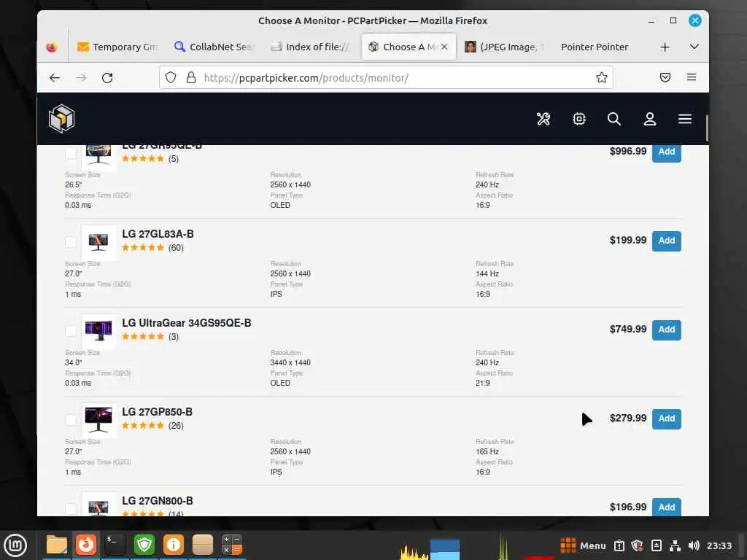Open the PCPartPicker logo home link
Screen dimensions: 747x560
point(61,119)
